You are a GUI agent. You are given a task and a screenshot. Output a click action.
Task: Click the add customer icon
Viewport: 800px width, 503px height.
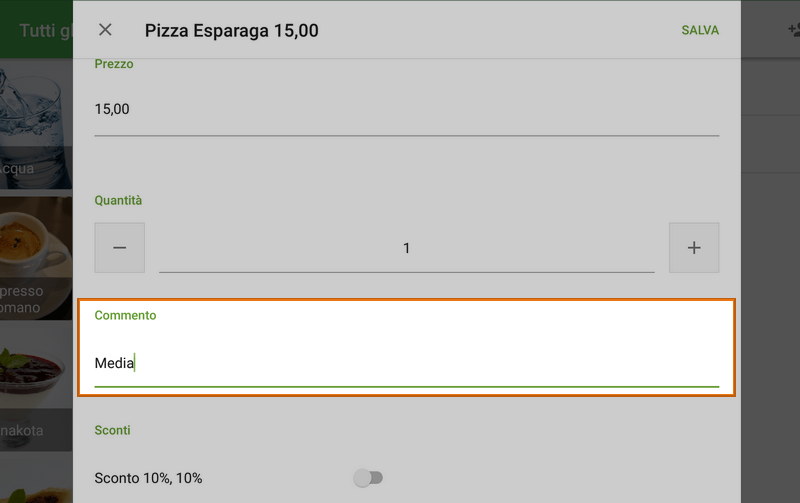click(790, 30)
